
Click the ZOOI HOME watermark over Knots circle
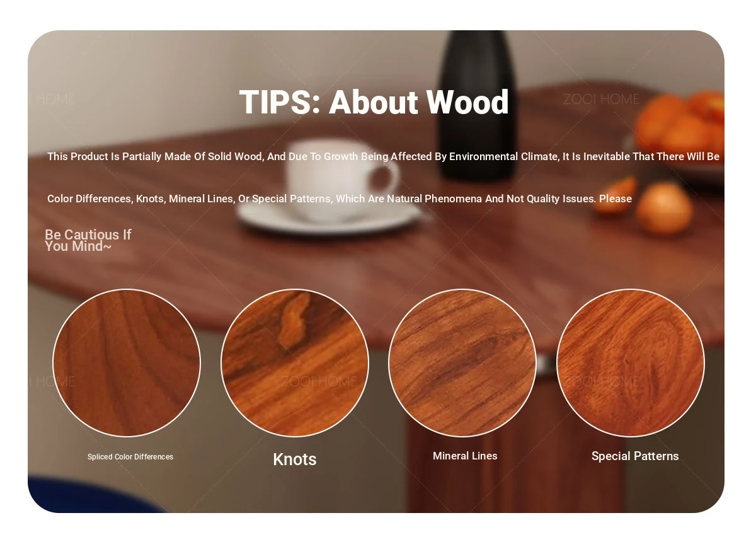(319, 381)
